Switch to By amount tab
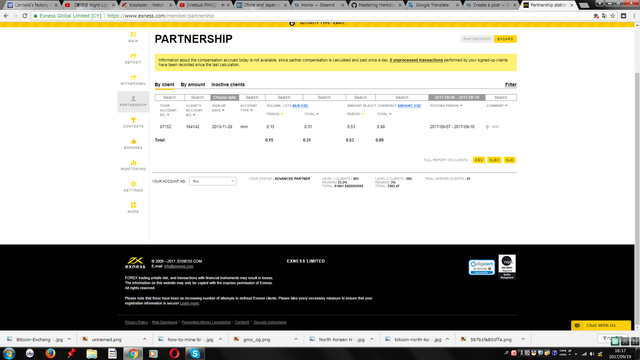This screenshot has width=640, height=360. 193,84
